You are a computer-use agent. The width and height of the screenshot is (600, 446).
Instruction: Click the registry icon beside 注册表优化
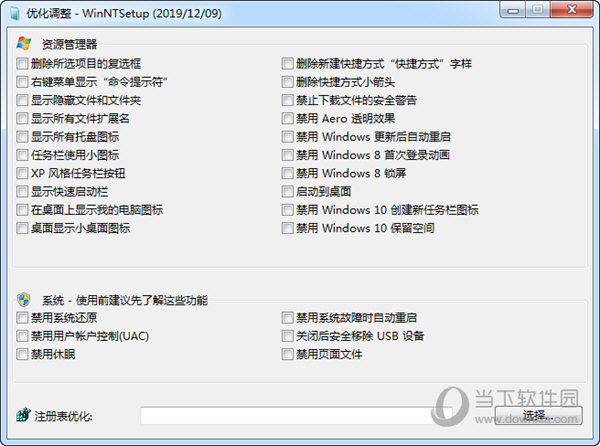[23, 415]
